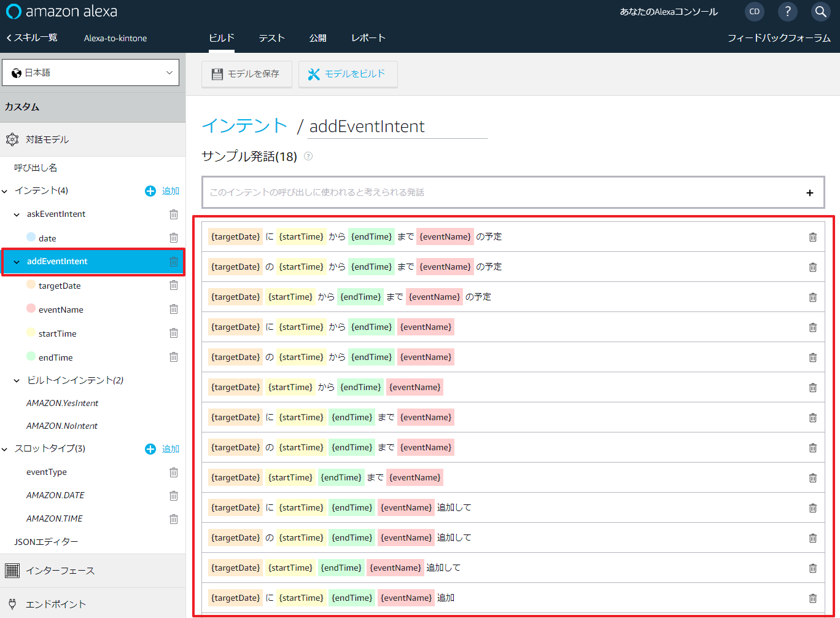The width and height of the screenshot is (840, 618).
Task: Delete utterance '{targetDate} に {startTime} から {endTime} {eventName}'
Action: click(x=813, y=327)
